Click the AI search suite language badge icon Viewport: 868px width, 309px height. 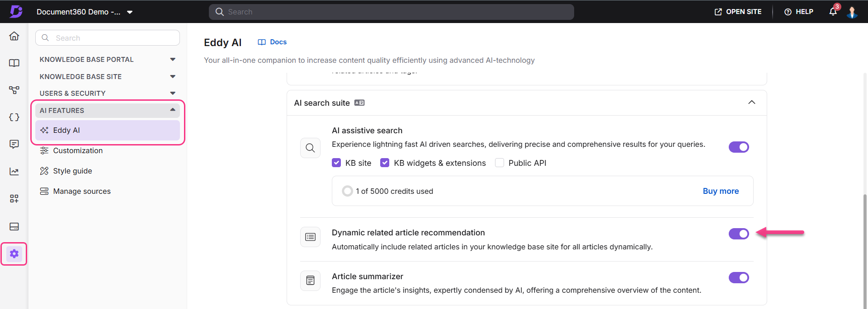click(x=359, y=103)
